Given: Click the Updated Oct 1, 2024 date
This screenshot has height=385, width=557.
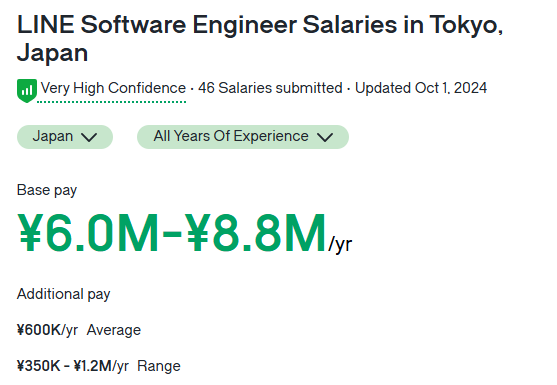Looking at the screenshot, I should (421, 88).
